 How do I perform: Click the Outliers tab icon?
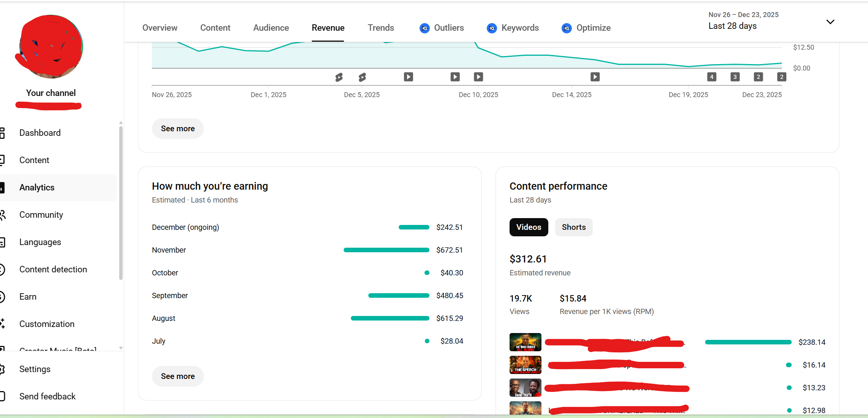(425, 28)
